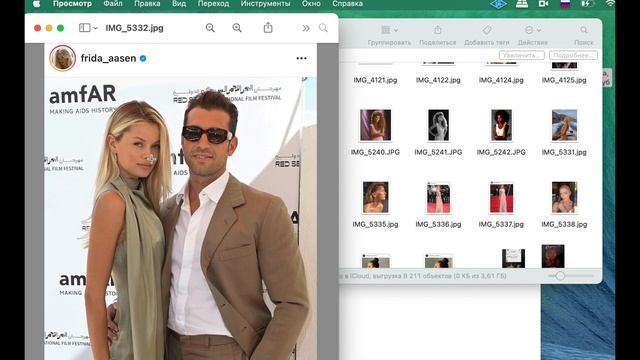640x360 pixels.
Task: Select the IMG_5335.jpg thumbnail
Action: pyautogui.click(x=376, y=198)
